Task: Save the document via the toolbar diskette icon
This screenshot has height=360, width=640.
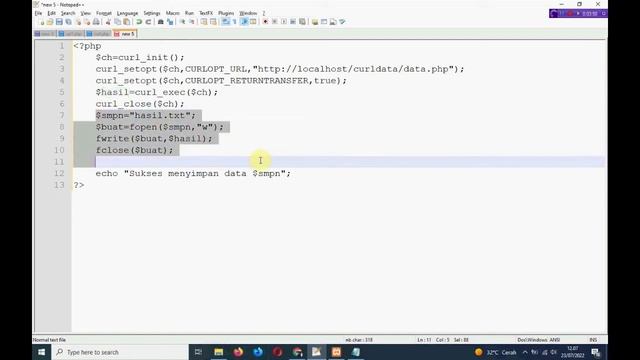Action: click(59, 22)
